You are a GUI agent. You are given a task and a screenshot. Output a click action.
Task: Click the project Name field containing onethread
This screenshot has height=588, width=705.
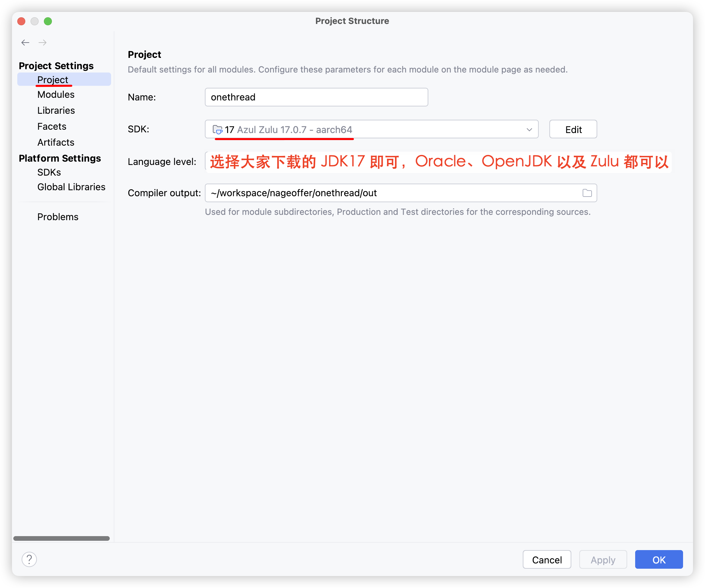(317, 97)
